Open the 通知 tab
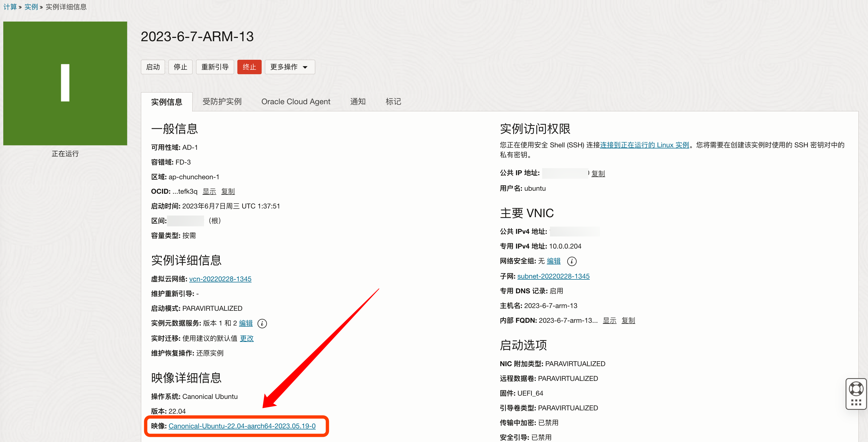The height and width of the screenshot is (442, 868). click(x=358, y=102)
